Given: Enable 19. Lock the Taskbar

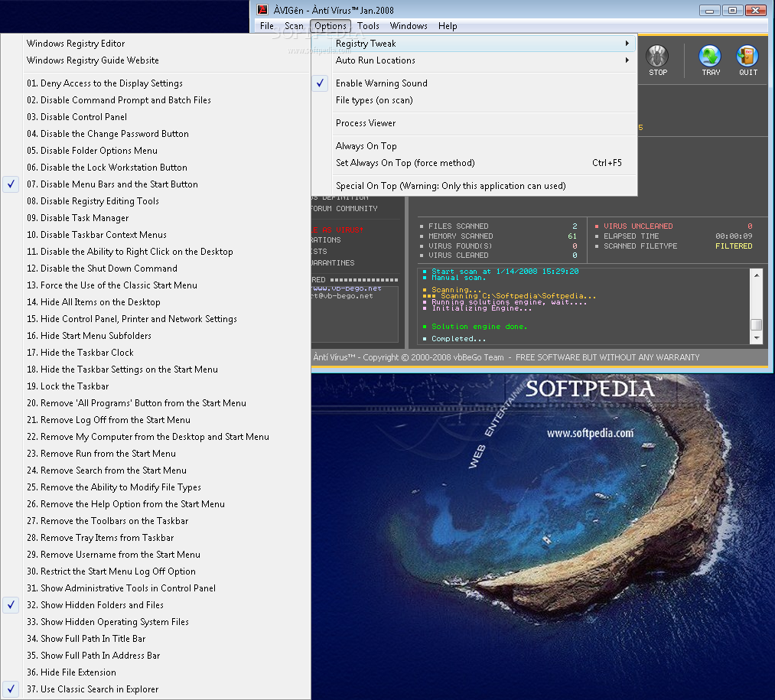Looking at the screenshot, I should click(156, 386).
